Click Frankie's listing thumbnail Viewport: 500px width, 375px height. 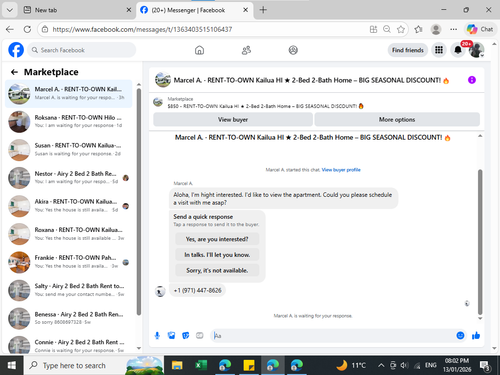(x=19, y=262)
